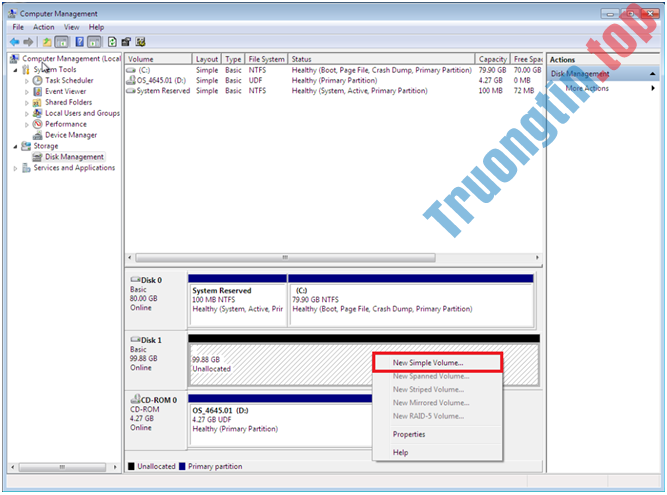Select Task Scheduler in the tree
The height and width of the screenshot is (495, 667).
69,81
